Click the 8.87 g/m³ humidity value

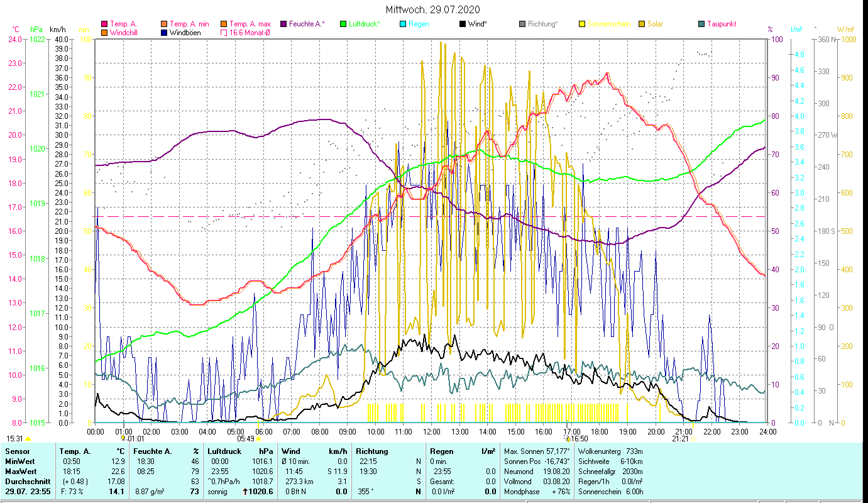[148, 492]
